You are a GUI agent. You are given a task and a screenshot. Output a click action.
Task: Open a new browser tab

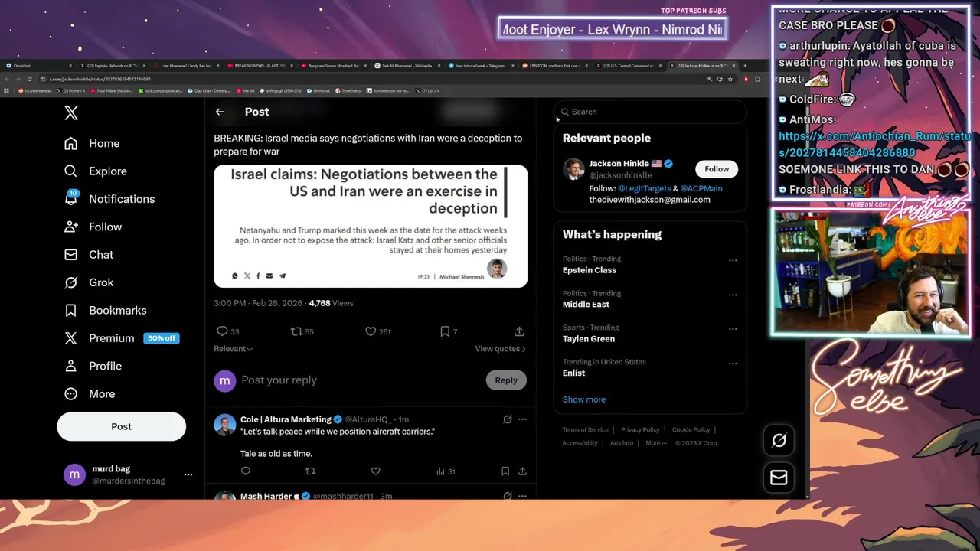[745, 66]
